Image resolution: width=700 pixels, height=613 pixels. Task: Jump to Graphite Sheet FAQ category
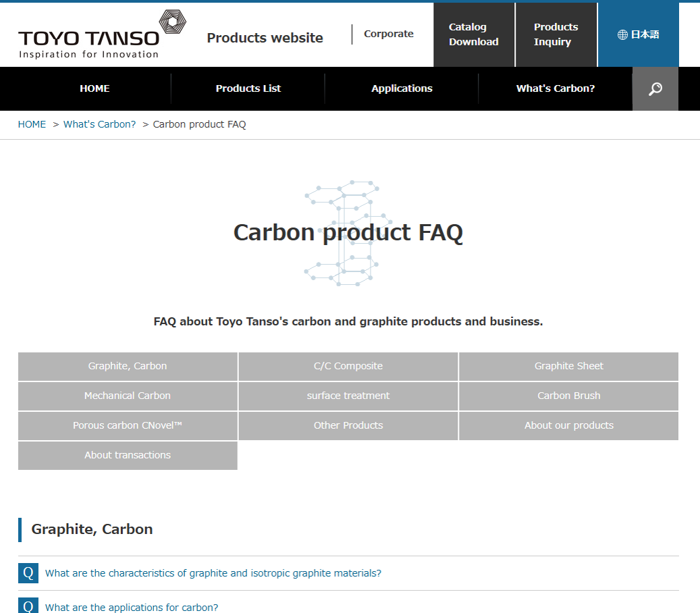[x=569, y=366]
